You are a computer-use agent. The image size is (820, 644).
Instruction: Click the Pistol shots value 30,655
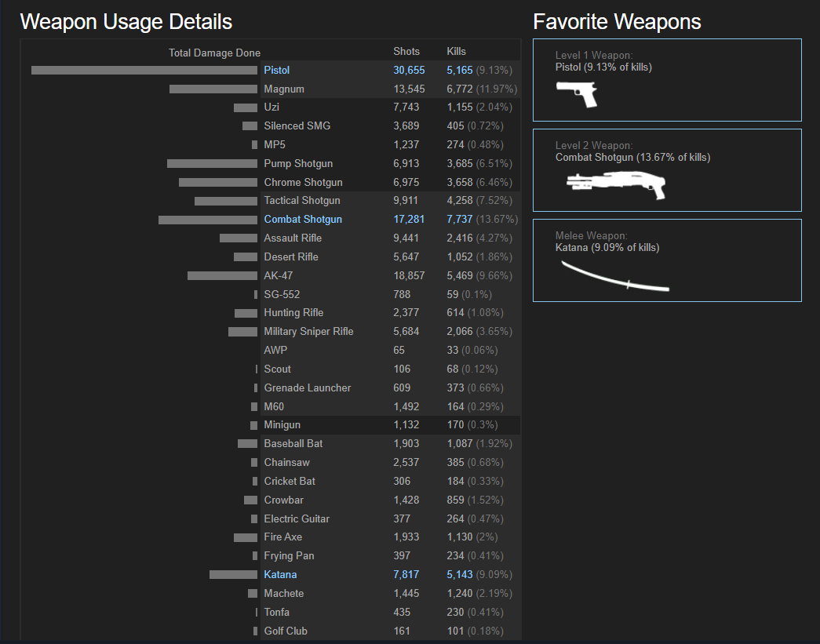pos(409,71)
